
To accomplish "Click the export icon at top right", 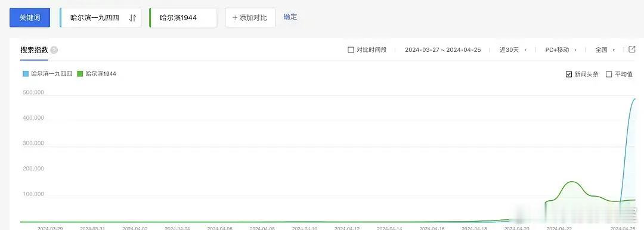I will pyautogui.click(x=632, y=49).
